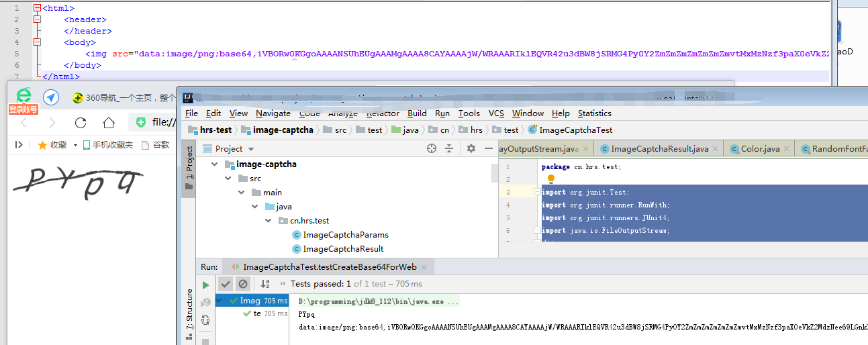Go back in the 360 browser

23,122
